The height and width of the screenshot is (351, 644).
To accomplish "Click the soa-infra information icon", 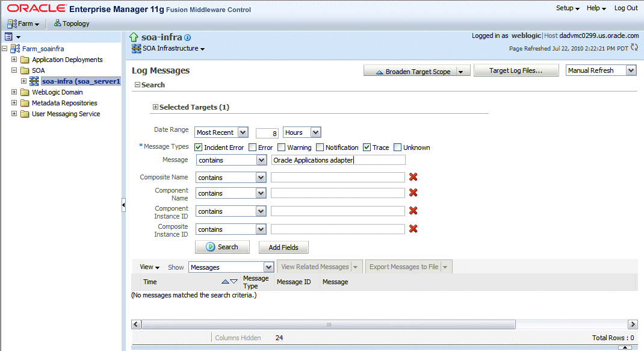I will pos(187,37).
